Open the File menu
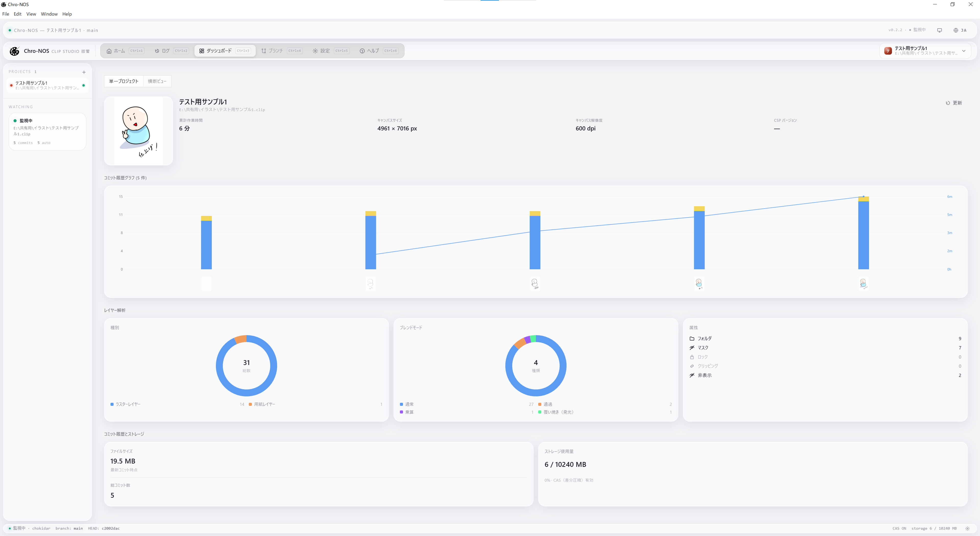Image resolution: width=980 pixels, height=536 pixels. tap(6, 14)
